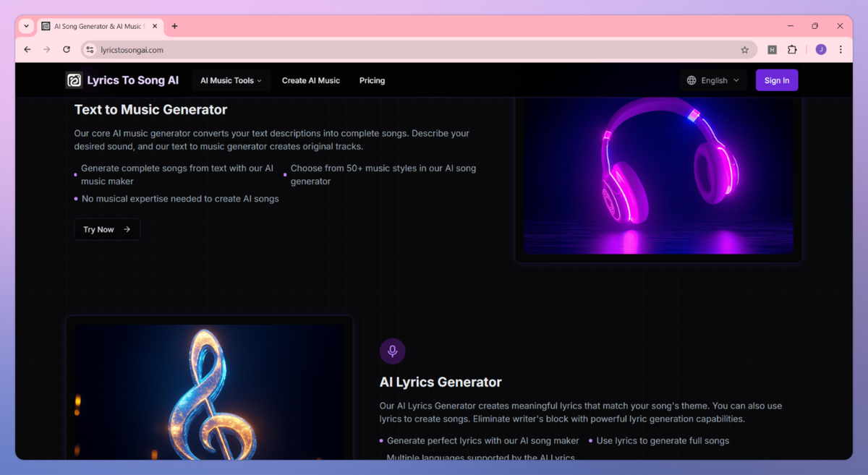Open the browser Extensions puzzle icon
The width and height of the screenshot is (868, 475).
792,50
